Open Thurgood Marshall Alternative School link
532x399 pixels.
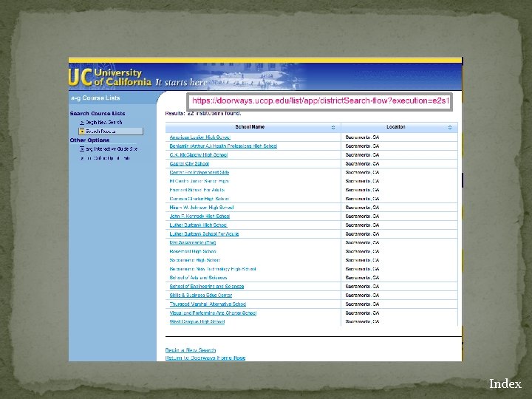pyautogui.click(x=208, y=304)
